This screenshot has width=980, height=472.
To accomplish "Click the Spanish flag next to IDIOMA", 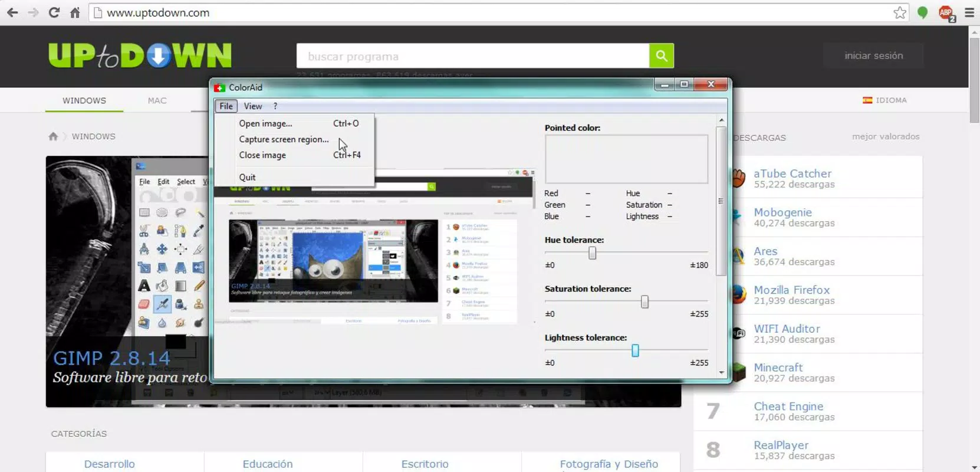I will [x=867, y=100].
